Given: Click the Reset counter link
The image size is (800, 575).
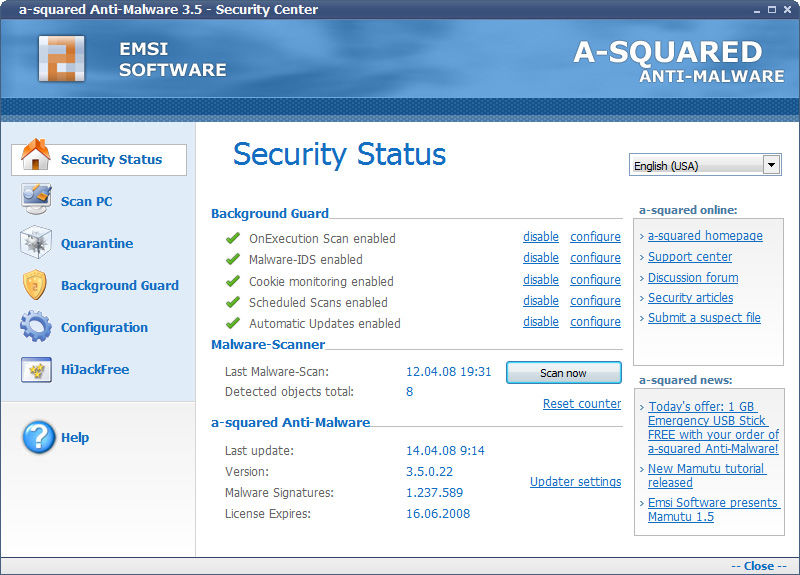Looking at the screenshot, I should point(582,404).
